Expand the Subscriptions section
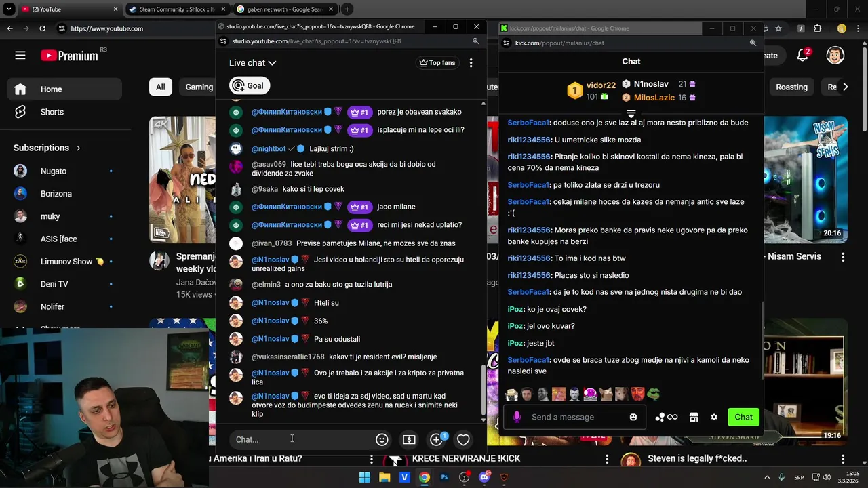This screenshot has width=868, height=488. point(47,148)
